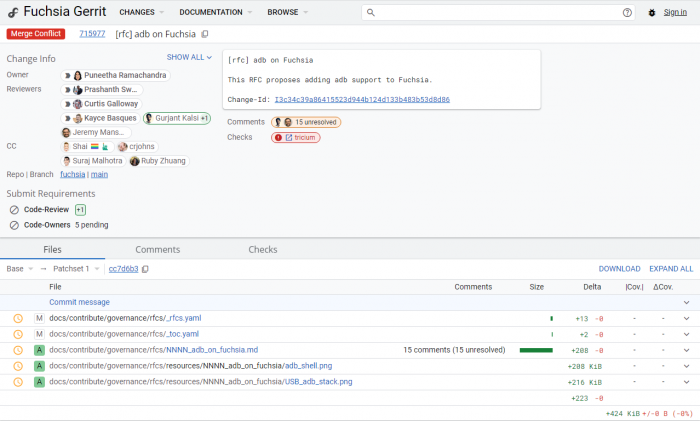
Task: Click the Sign in link
Action: pos(675,13)
